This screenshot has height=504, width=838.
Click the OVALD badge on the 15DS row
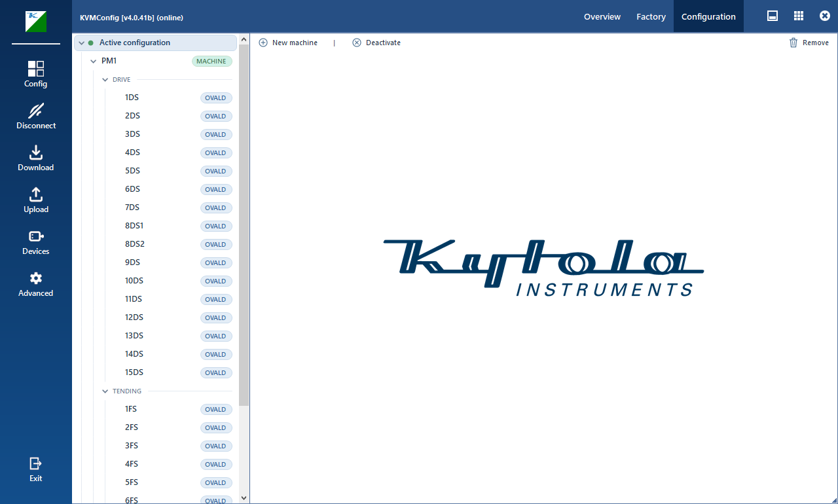tap(216, 373)
